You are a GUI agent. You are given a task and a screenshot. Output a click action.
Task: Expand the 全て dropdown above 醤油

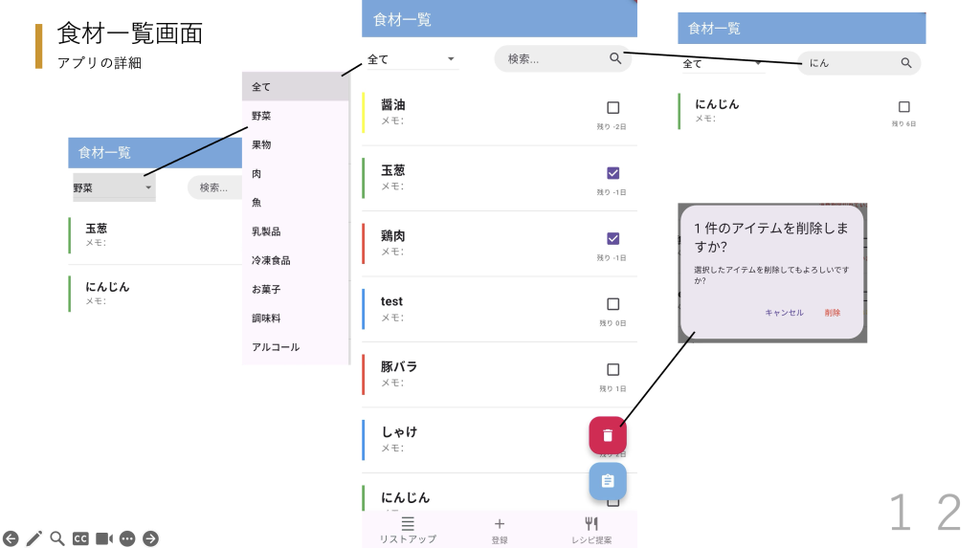click(412, 59)
